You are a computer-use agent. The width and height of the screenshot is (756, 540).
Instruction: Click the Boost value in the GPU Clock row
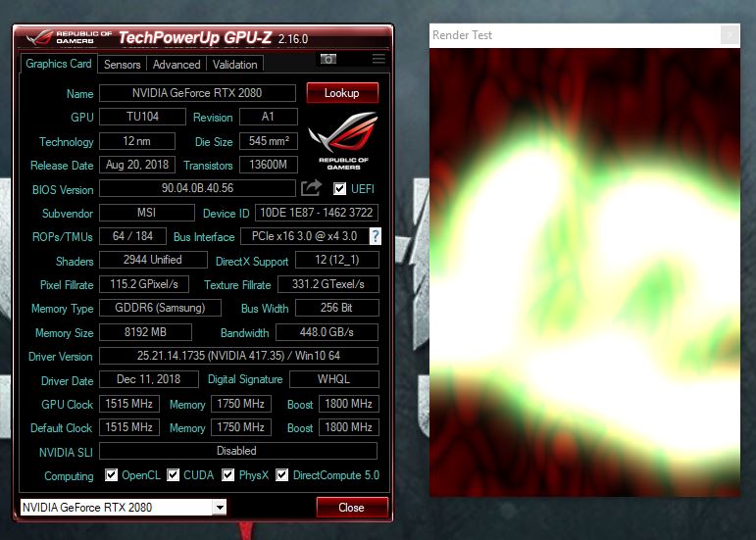click(349, 404)
